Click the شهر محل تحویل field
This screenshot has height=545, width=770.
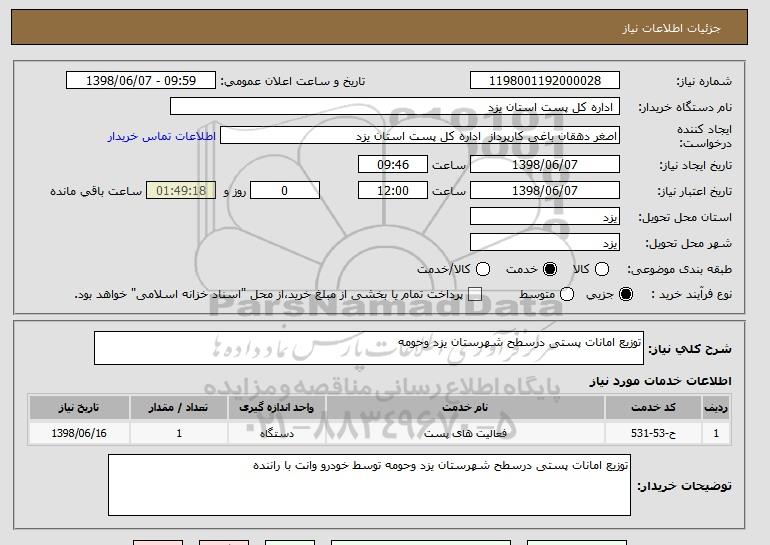coord(545,243)
